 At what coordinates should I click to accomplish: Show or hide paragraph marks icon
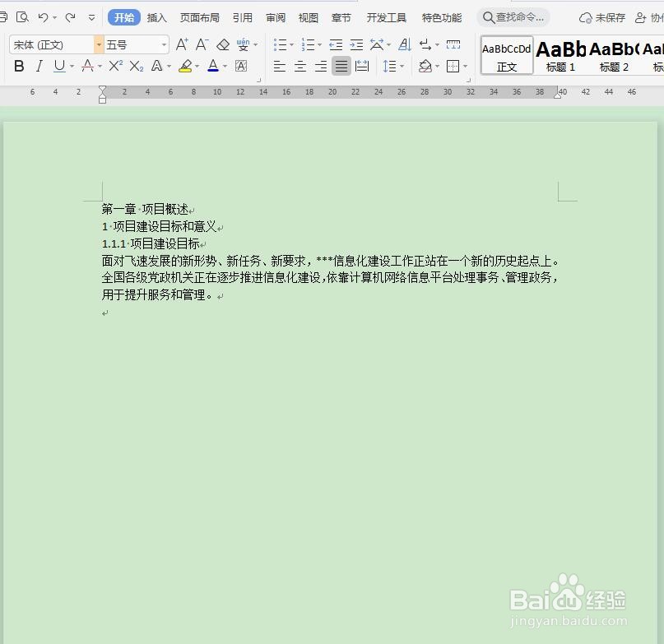point(425,44)
